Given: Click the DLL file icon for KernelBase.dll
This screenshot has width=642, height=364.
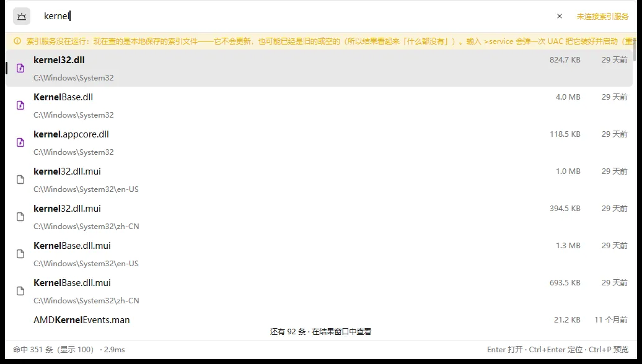Looking at the screenshot, I should click(20, 105).
